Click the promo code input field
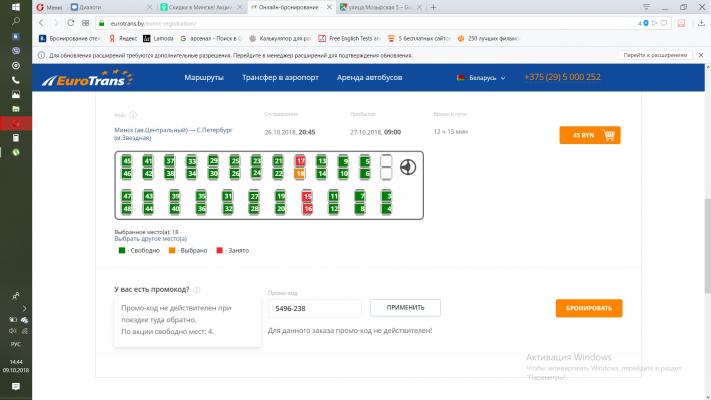Screen dimensions: 711x400 [x=314, y=308]
